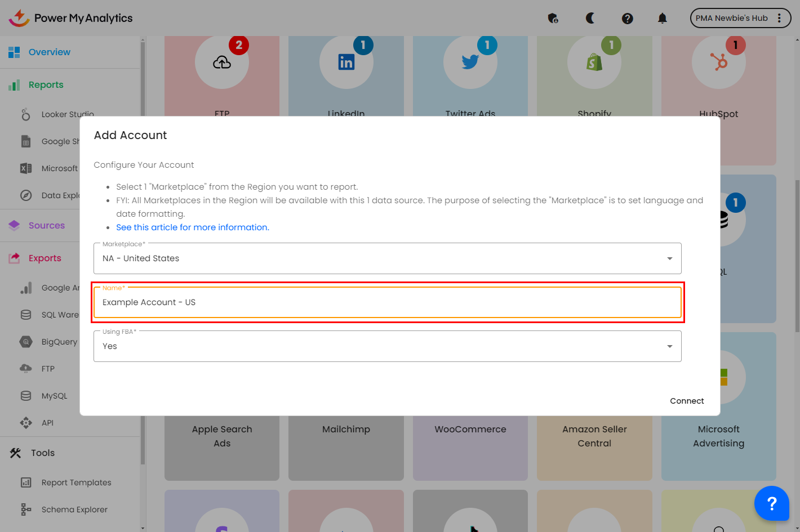800x532 pixels.
Task: Click the help question mark in header
Action: pos(627,19)
